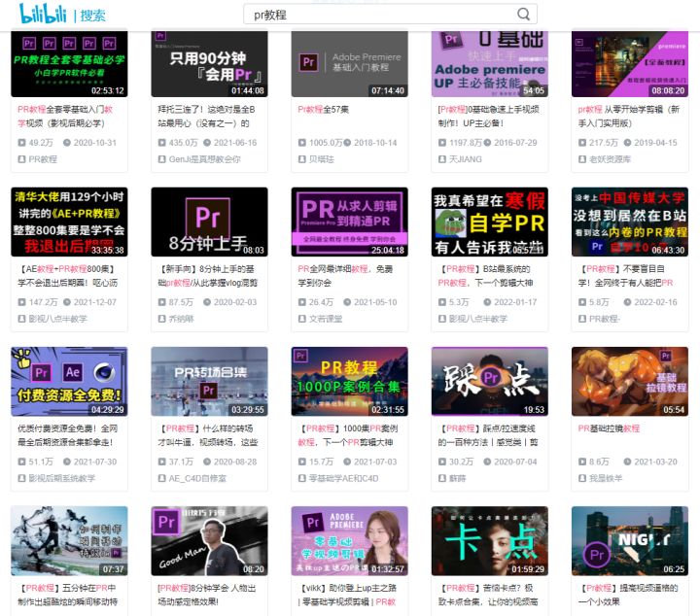Image resolution: width=700 pixels, height=616 pixels.
Task: Open title 【PR教程】什么样的转场才叫牛逼
Action: 208,435
